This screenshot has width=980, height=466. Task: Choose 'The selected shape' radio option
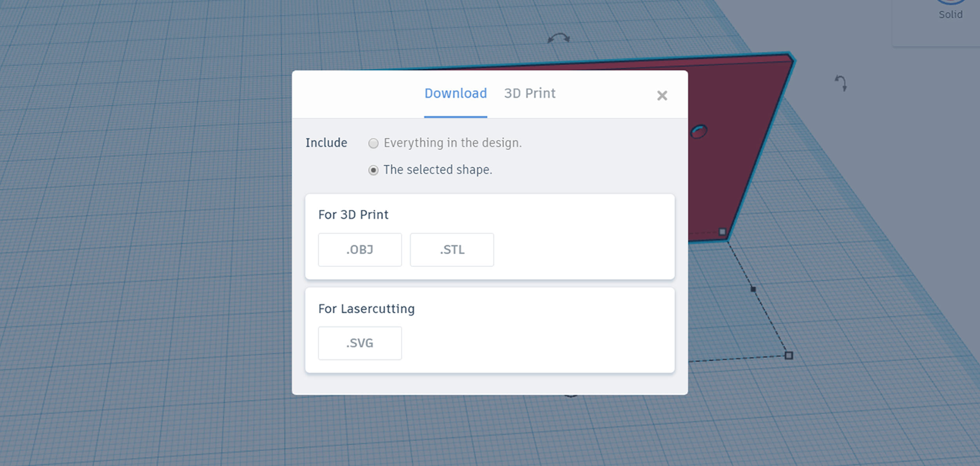373,170
